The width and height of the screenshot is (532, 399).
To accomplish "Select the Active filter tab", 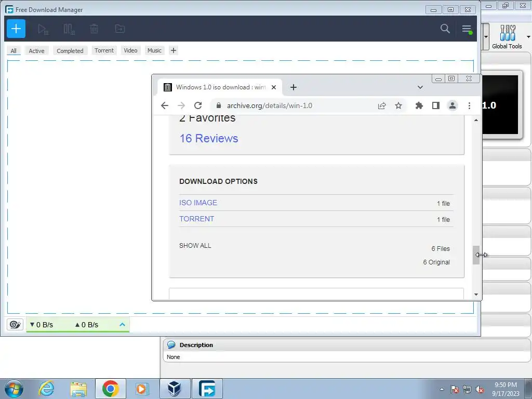I will coord(37,50).
